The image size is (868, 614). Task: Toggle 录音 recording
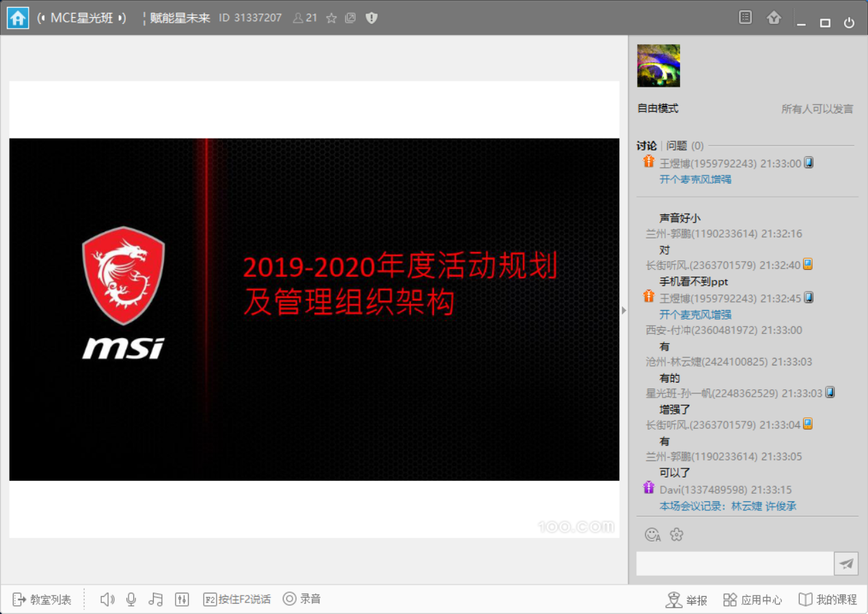tap(302, 599)
